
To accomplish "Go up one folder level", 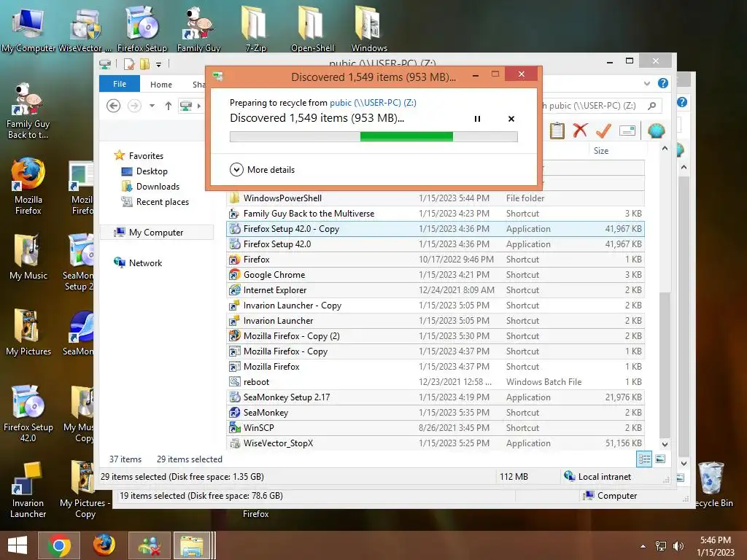I will [169, 106].
